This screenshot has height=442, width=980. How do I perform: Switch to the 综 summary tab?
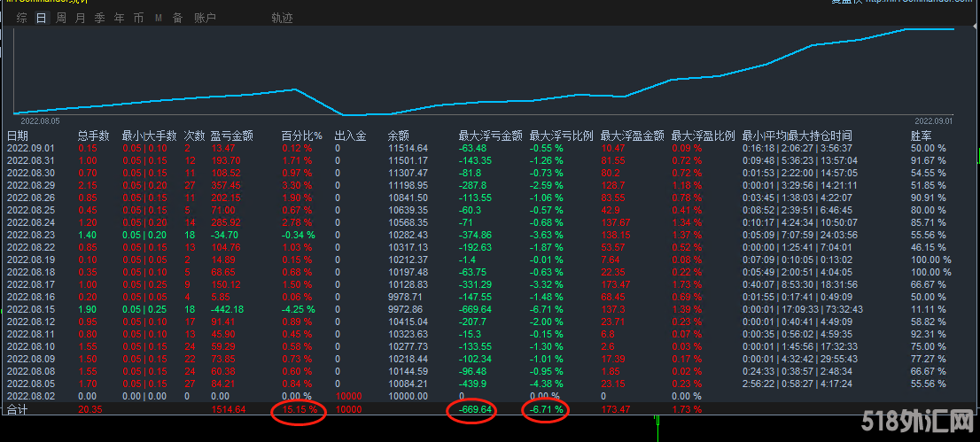[x=22, y=18]
